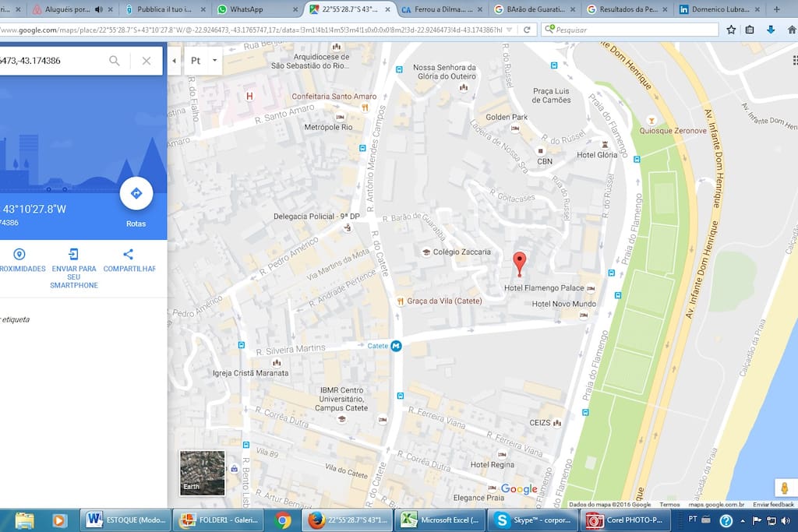Open Google apps grid icon

[795, 61]
